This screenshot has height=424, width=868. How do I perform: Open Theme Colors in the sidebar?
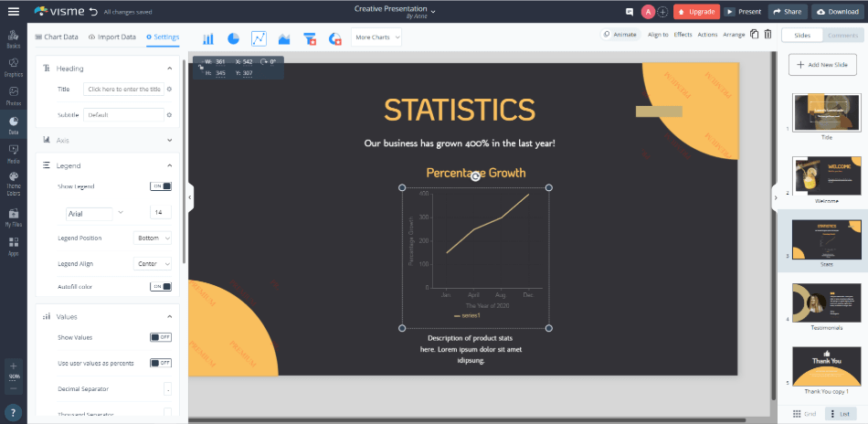(14, 185)
